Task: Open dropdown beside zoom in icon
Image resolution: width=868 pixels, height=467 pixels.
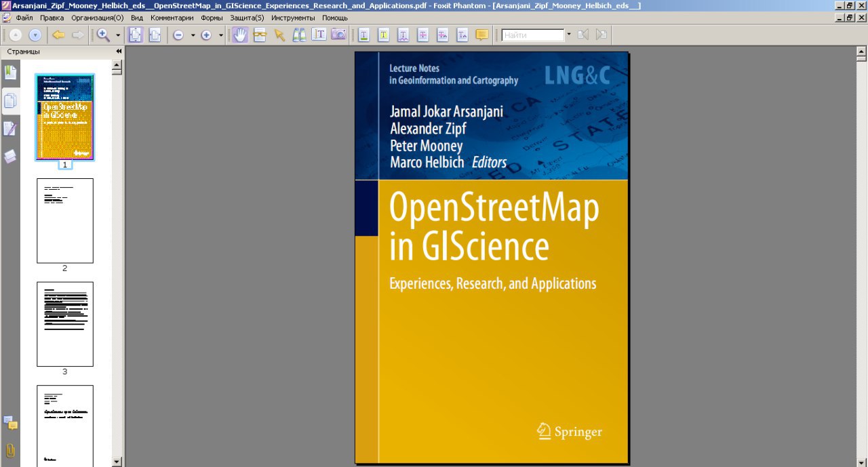Action: pyautogui.click(x=220, y=35)
